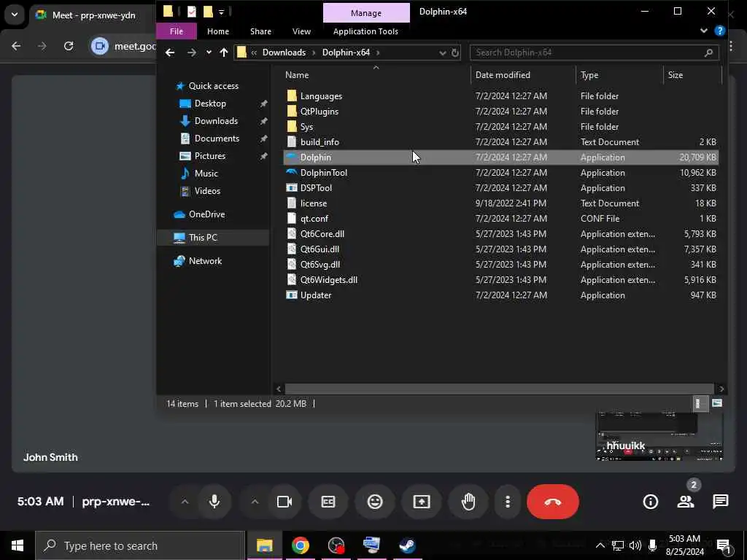Click the Search Dolphin-x64 field
The width and height of the screenshot is (747, 560).
click(594, 52)
